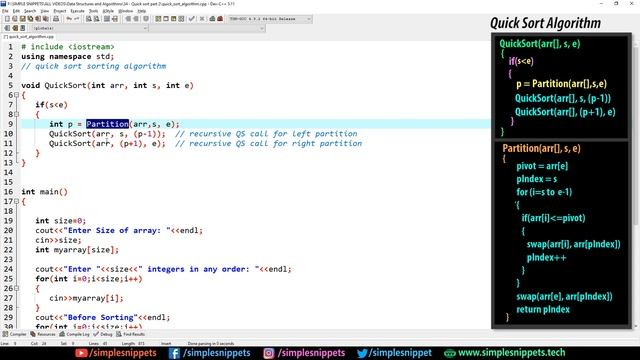Click the Delete Profiling Information icon
This screenshot has width=640, height=360.
click(x=220, y=19)
